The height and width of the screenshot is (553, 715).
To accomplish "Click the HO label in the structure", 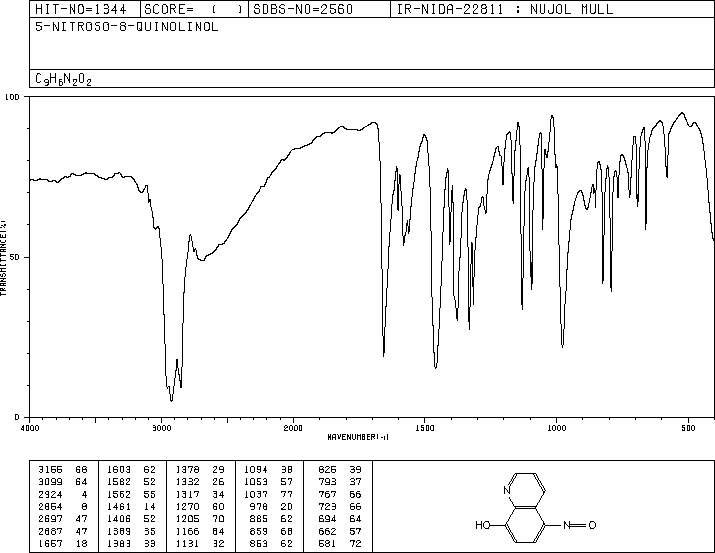I will tap(482, 525).
